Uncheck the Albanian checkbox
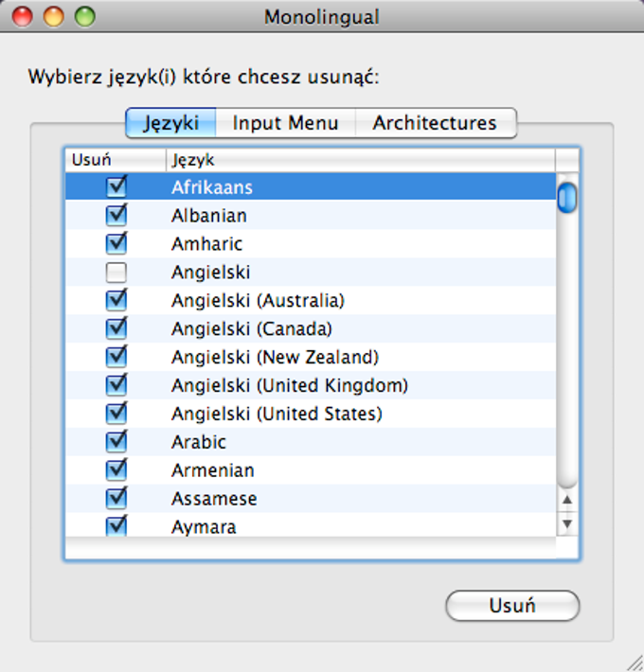644x672 pixels. pyautogui.click(x=116, y=215)
